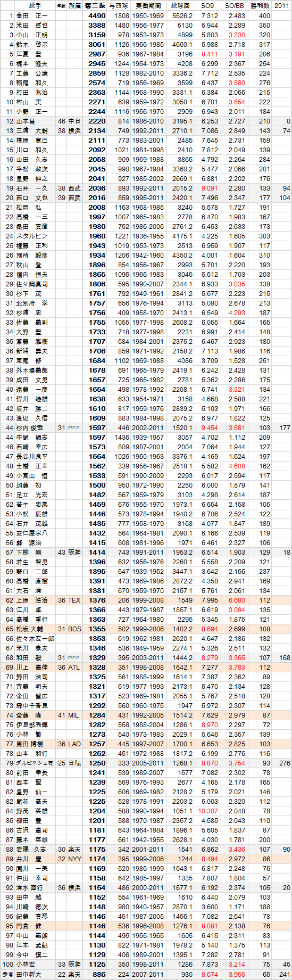Click team cell BOS
292x980 pixels.
[x=74, y=629]
